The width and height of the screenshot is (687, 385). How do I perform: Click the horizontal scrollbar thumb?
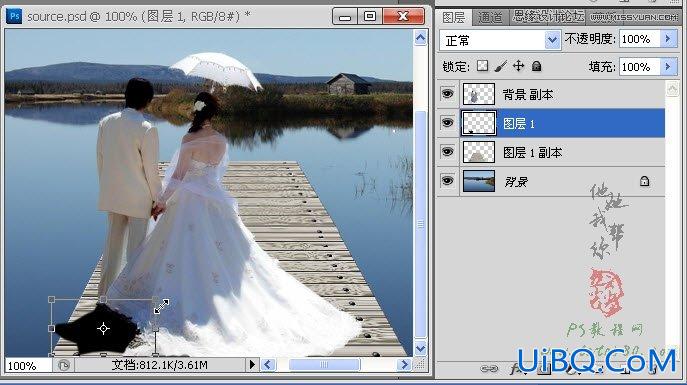[324, 364]
